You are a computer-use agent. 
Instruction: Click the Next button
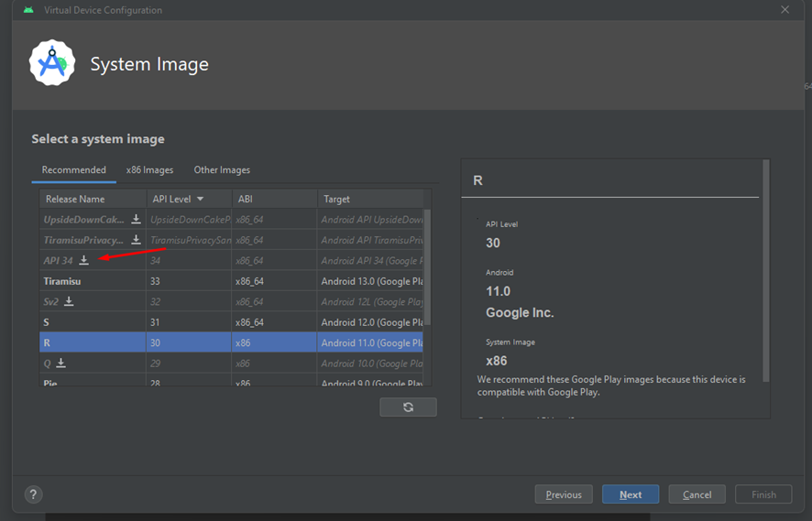631,494
